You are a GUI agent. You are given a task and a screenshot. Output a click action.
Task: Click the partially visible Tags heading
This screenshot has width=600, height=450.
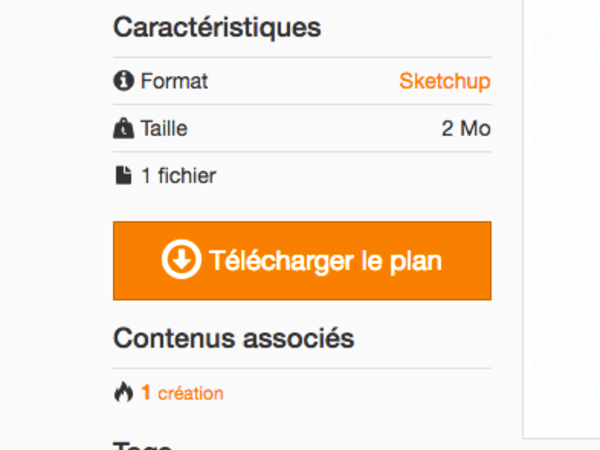coord(143,444)
